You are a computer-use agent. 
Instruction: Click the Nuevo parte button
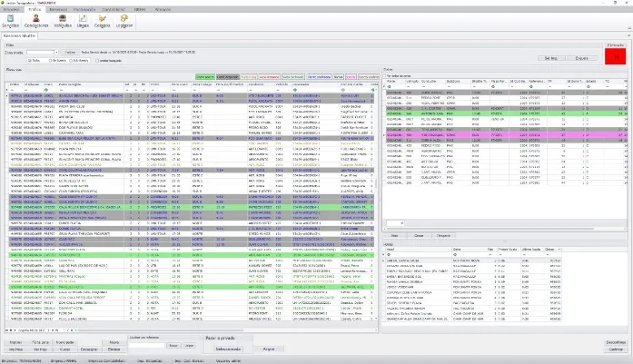click(x=65, y=342)
